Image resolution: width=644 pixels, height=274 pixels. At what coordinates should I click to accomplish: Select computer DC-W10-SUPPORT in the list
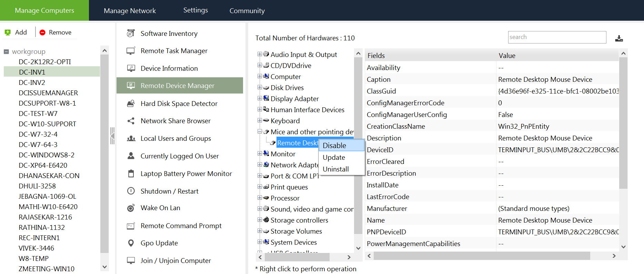(47, 124)
